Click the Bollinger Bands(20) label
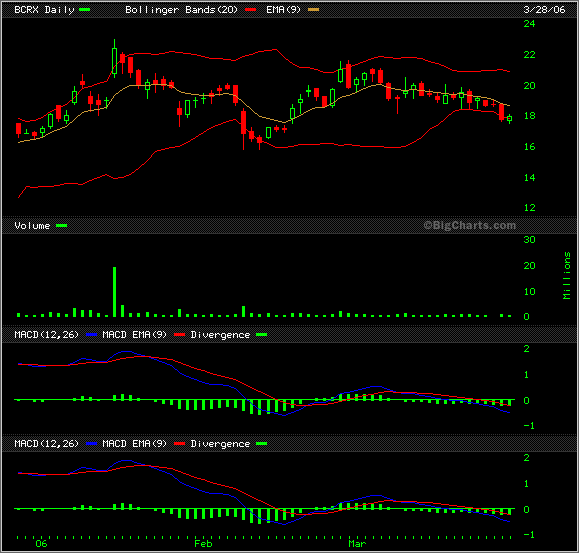The image size is (579, 553). [181, 10]
